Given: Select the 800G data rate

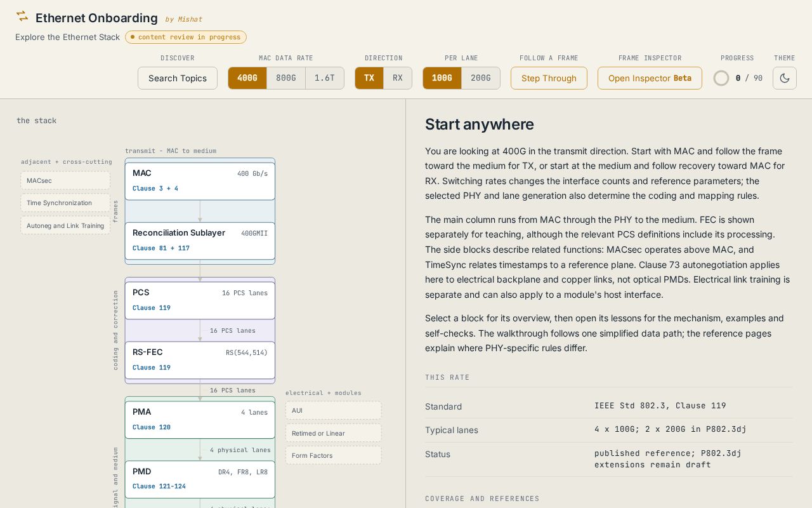Looking at the screenshot, I should [x=286, y=78].
